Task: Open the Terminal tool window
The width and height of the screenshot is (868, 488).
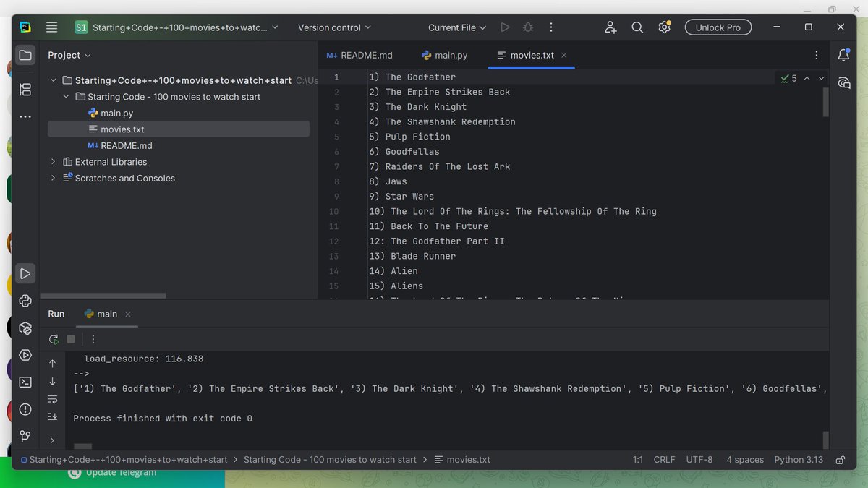Action: tap(25, 382)
